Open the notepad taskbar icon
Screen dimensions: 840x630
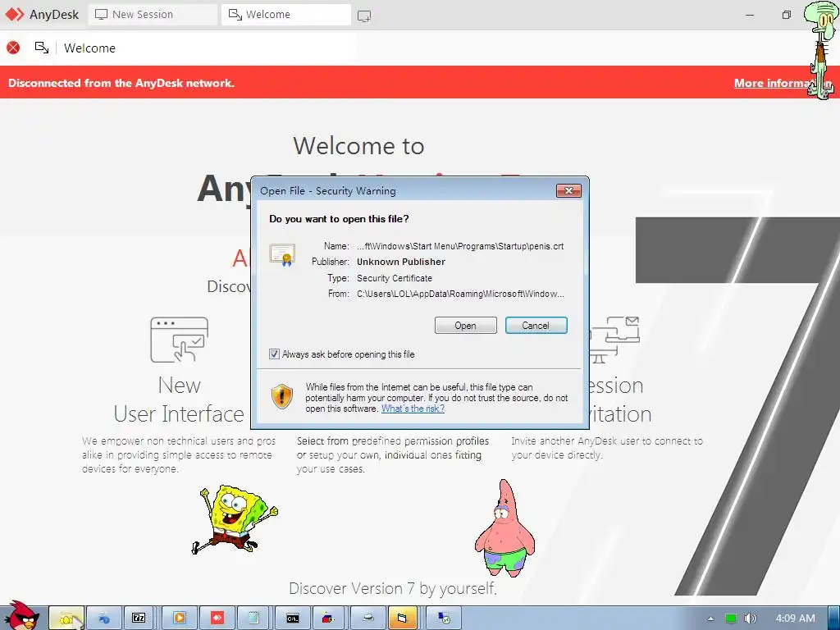[x=254, y=619]
